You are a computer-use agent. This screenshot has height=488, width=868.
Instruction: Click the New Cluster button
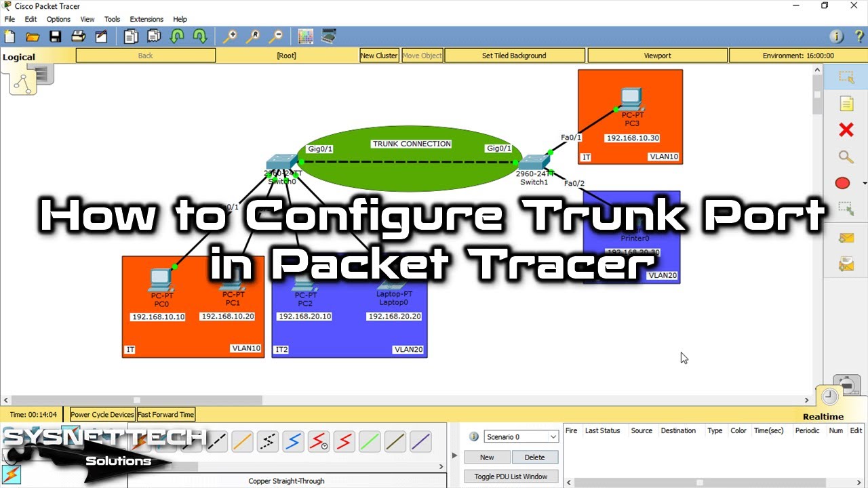click(x=379, y=56)
